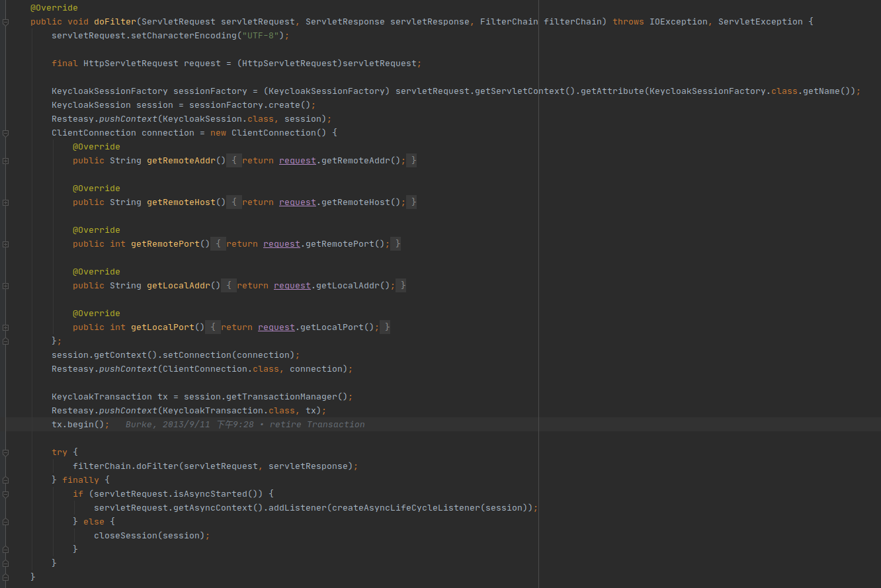881x588 pixels.
Task: Place cursor on the tx.begin() call
Action: pos(80,425)
